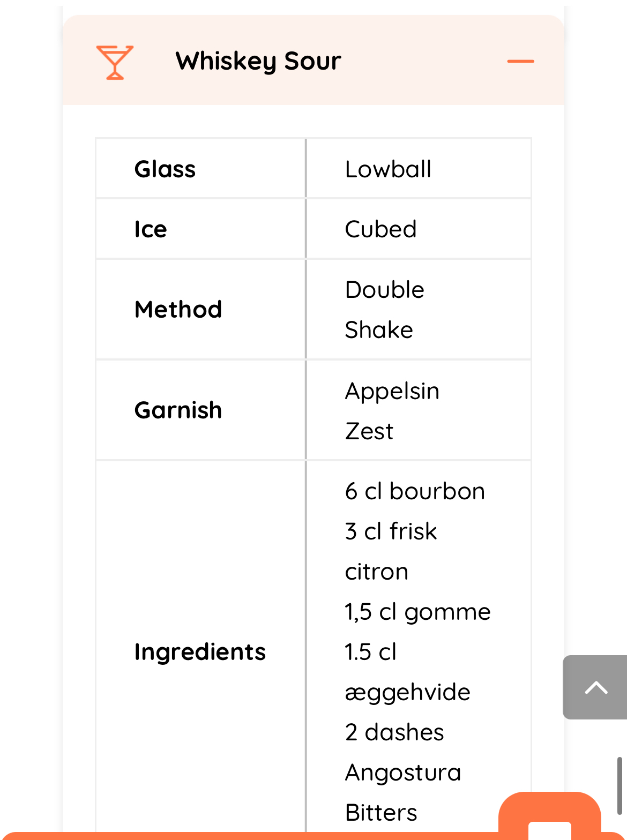Viewport: 627px width, 840px height.
Task: Select the Ice row label
Action: [x=151, y=229]
